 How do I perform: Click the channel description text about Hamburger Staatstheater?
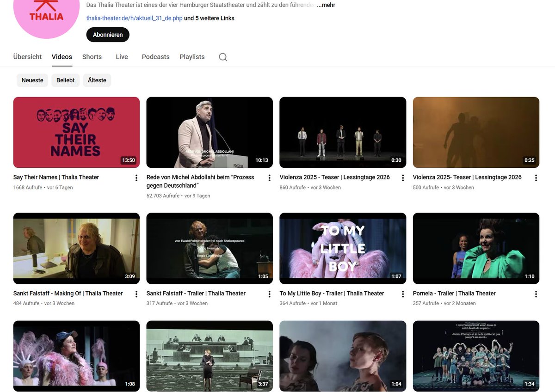[201, 5]
